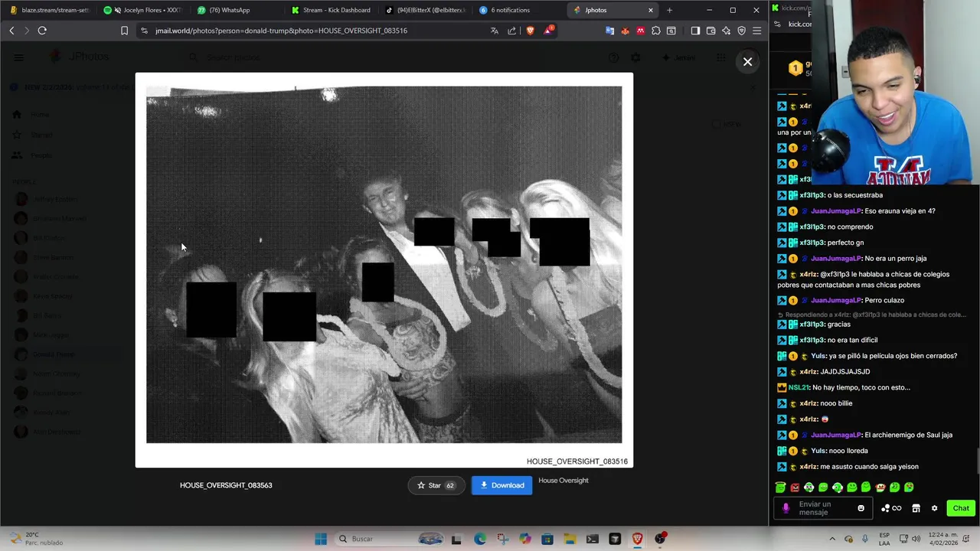Open Kick channel points icon
Viewport: 980px width, 551px height.
pyautogui.click(x=891, y=508)
